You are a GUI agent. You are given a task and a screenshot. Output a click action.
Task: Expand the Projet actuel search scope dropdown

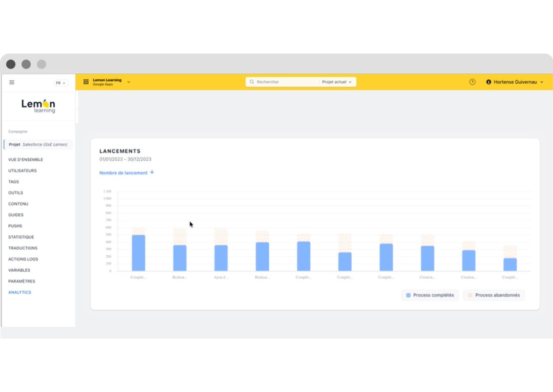click(x=337, y=82)
